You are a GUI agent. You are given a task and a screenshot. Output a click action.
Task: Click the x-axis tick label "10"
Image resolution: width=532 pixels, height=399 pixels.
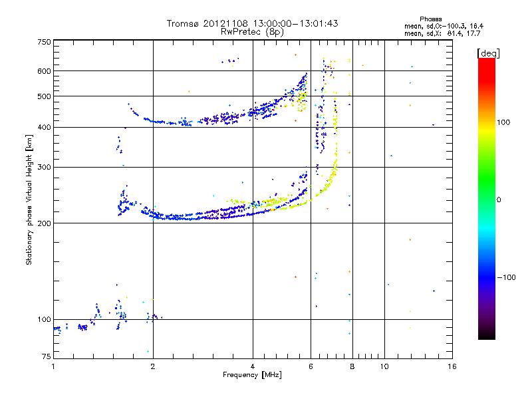click(x=384, y=366)
